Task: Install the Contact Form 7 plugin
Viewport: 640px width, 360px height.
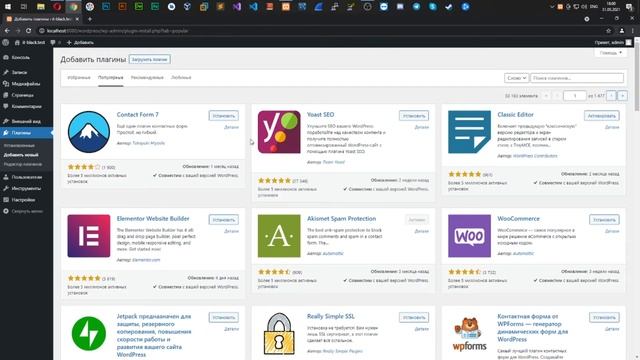Action: (224, 116)
